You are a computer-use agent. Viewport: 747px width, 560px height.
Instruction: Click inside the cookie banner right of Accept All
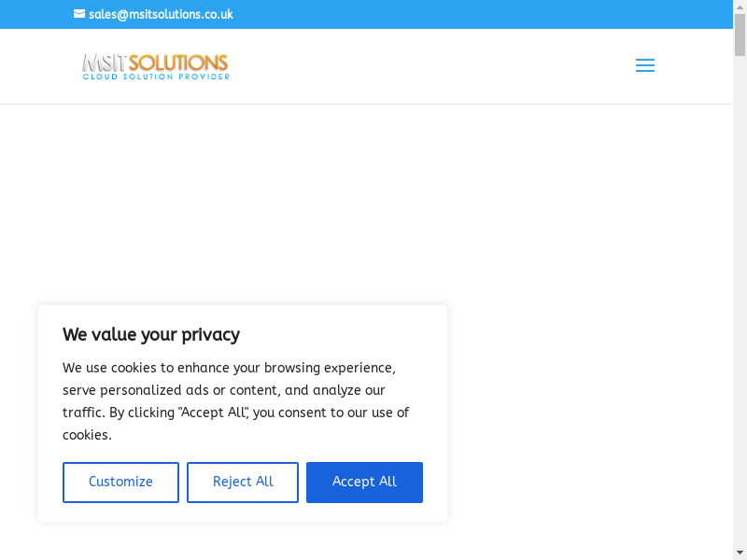pyautogui.click(x=435, y=483)
